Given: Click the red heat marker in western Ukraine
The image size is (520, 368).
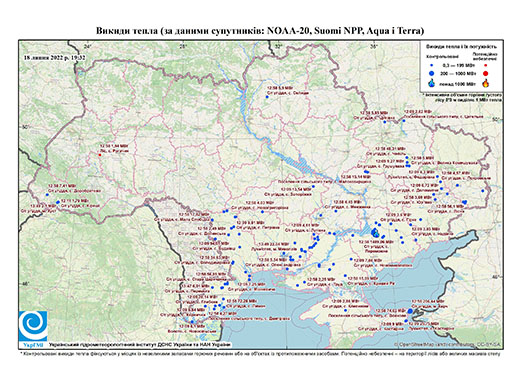Looking at the screenshot, I should click(99, 155).
